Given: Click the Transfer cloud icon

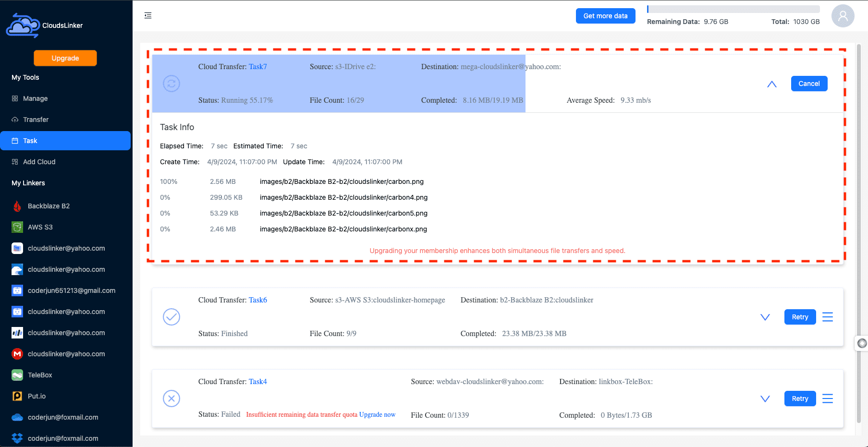Looking at the screenshot, I should click(x=15, y=120).
